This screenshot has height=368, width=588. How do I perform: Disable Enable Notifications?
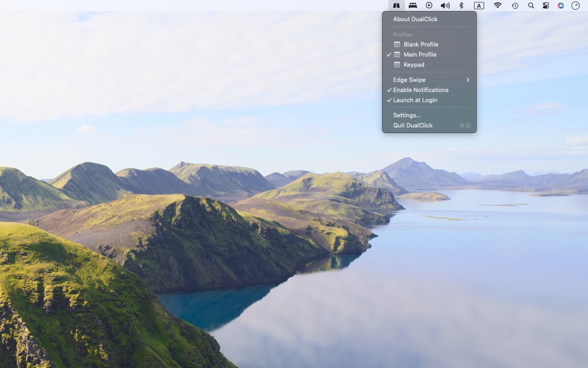click(x=419, y=90)
